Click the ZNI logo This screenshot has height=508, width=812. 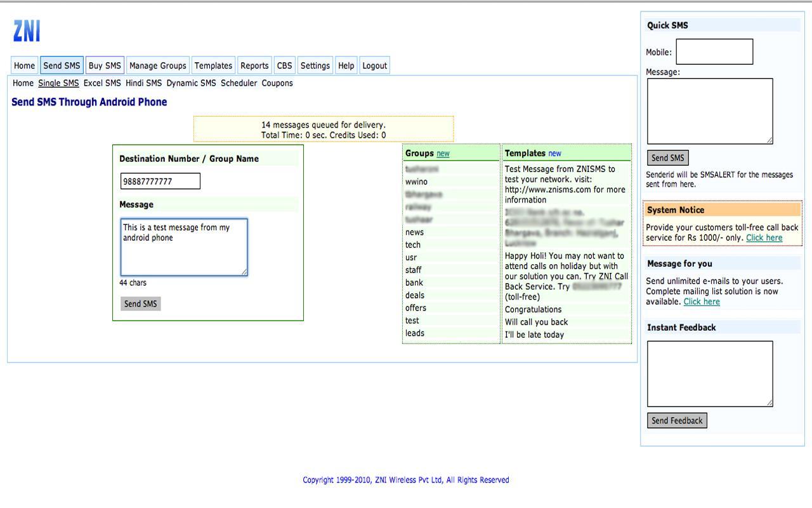point(27,31)
